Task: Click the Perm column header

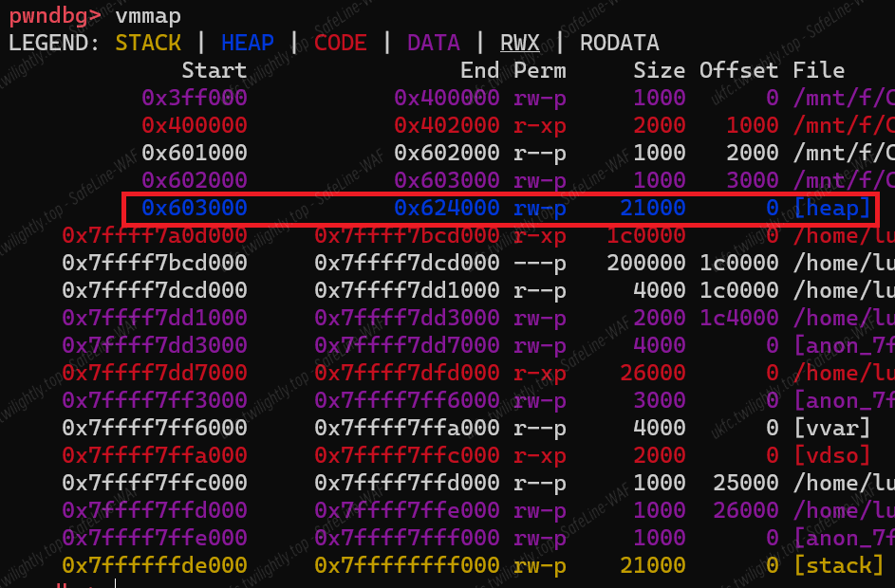Action: click(540, 70)
